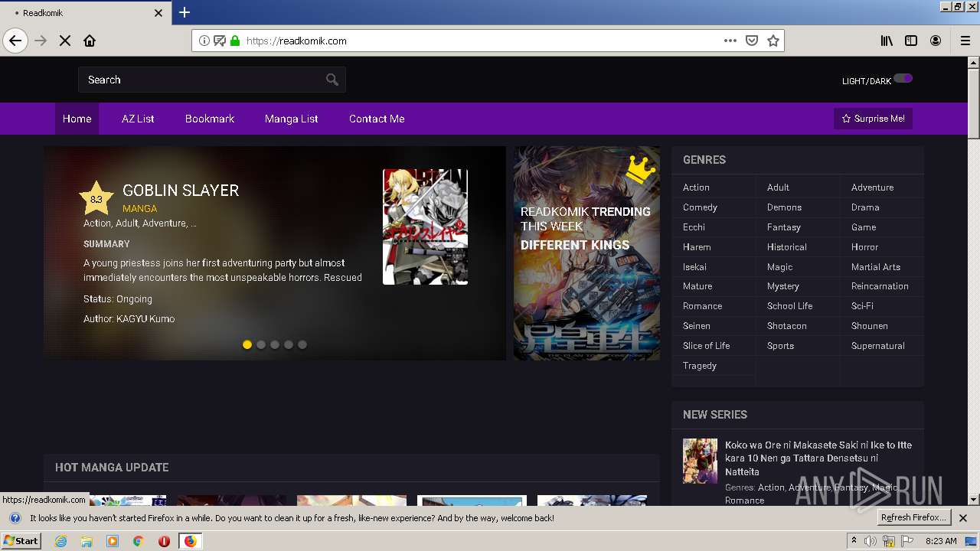Screen dimensions: 980x551
Task: Open Windows Explorer folder in taskbar
Action: point(87,541)
